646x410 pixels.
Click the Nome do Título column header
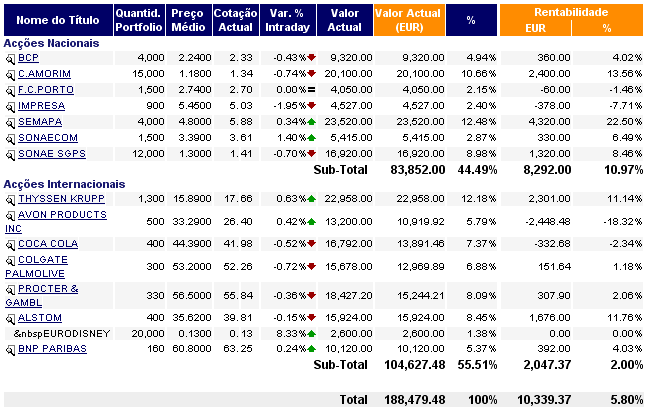(x=55, y=21)
